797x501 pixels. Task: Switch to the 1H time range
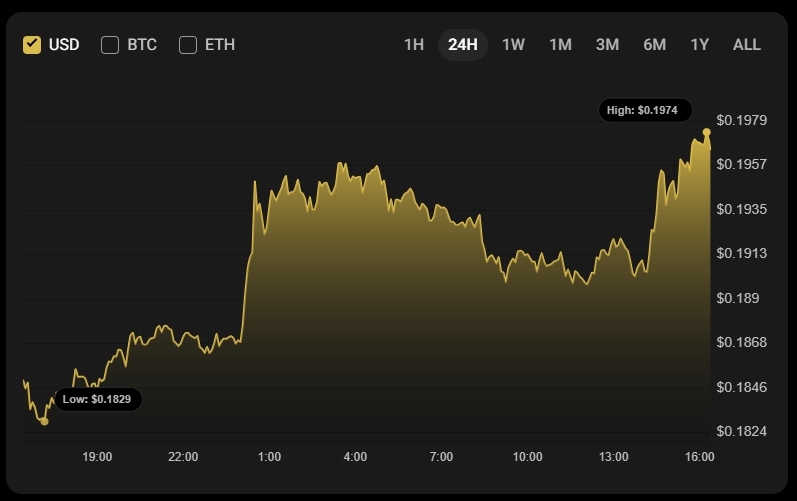pos(414,45)
